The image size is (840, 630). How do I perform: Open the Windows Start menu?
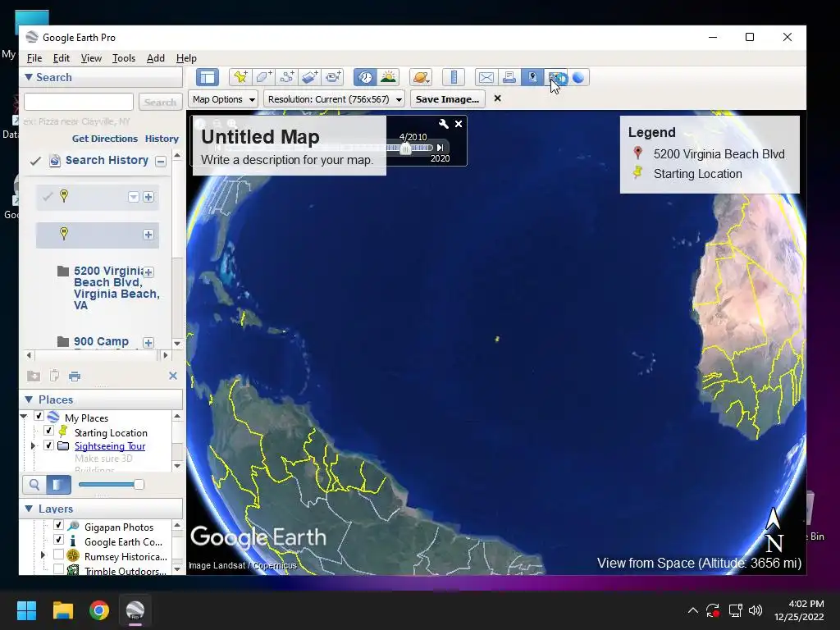point(26,610)
